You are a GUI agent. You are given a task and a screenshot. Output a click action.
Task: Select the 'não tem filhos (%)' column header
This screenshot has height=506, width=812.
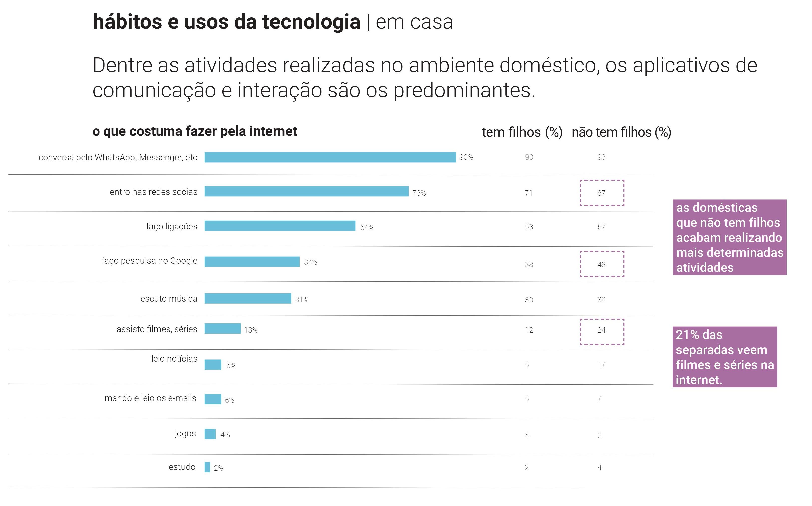point(621,132)
